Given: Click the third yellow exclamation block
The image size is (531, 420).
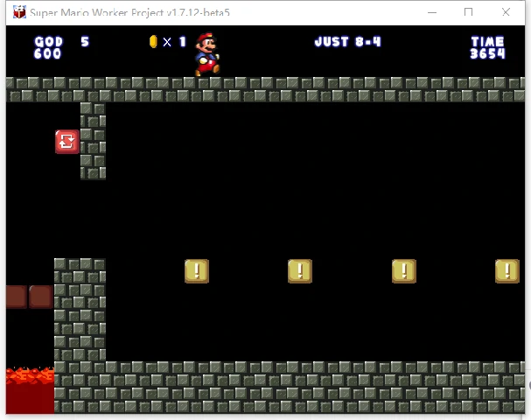Looking at the screenshot, I should click(404, 271).
